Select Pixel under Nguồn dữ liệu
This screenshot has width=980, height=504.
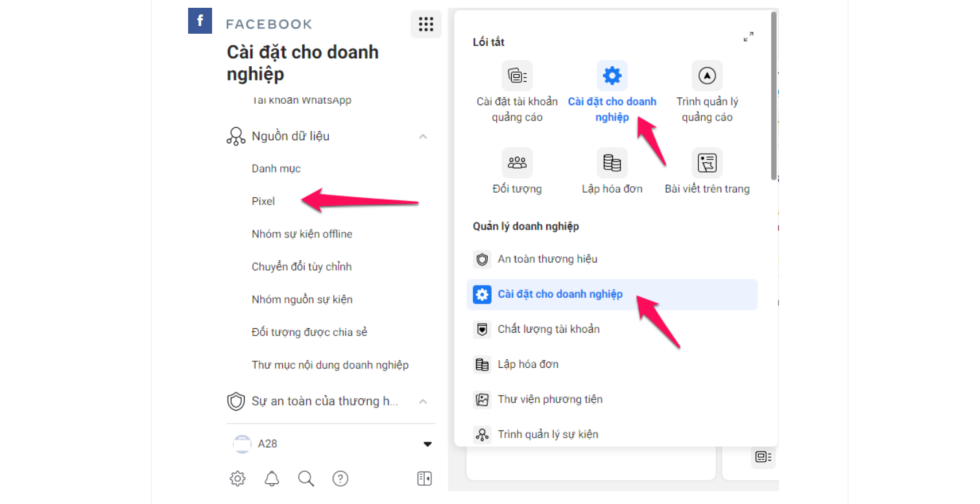263,202
